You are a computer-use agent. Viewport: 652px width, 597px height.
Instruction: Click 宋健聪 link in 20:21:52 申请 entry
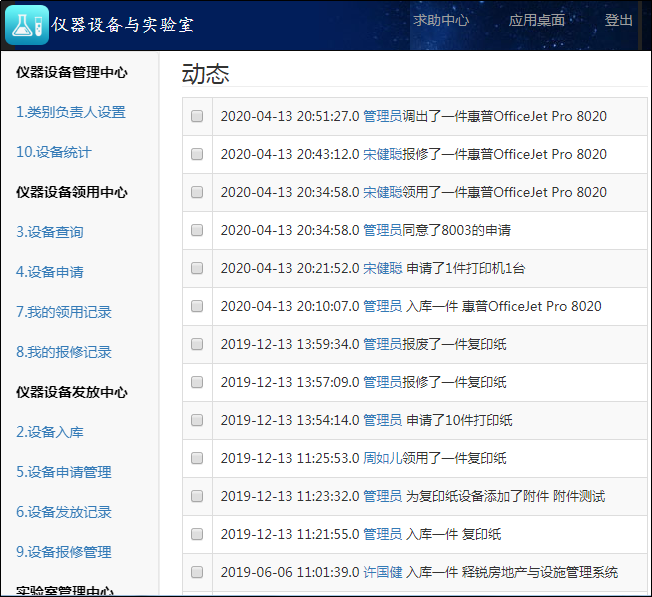(382, 268)
